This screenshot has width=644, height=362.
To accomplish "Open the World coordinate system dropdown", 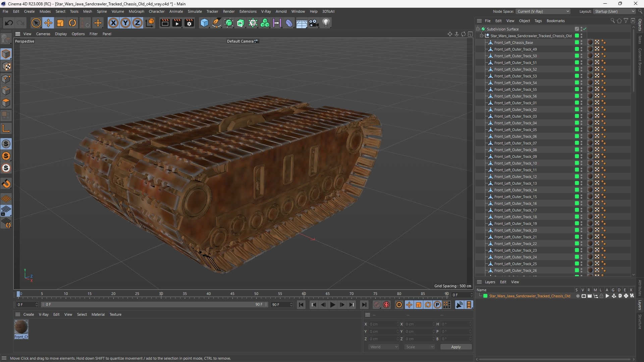I will click(x=384, y=347).
